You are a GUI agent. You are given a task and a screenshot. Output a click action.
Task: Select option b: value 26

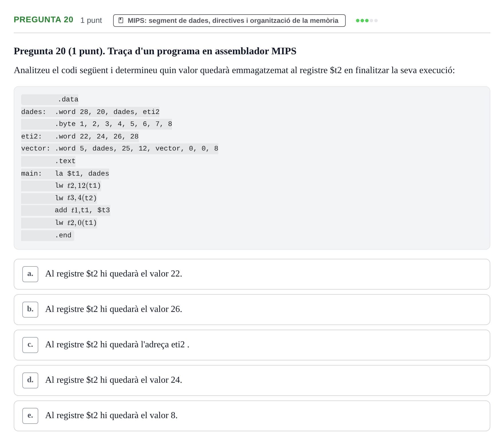point(252,310)
